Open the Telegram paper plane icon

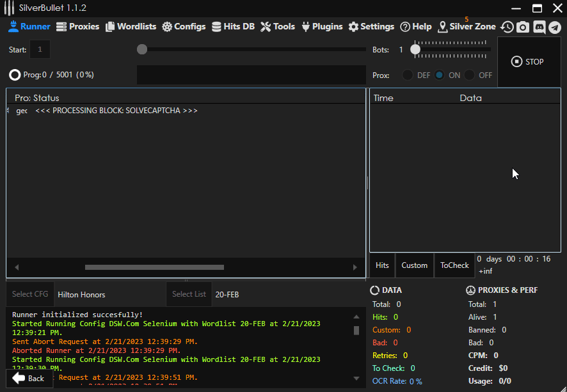pyautogui.click(x=555, y=27)
